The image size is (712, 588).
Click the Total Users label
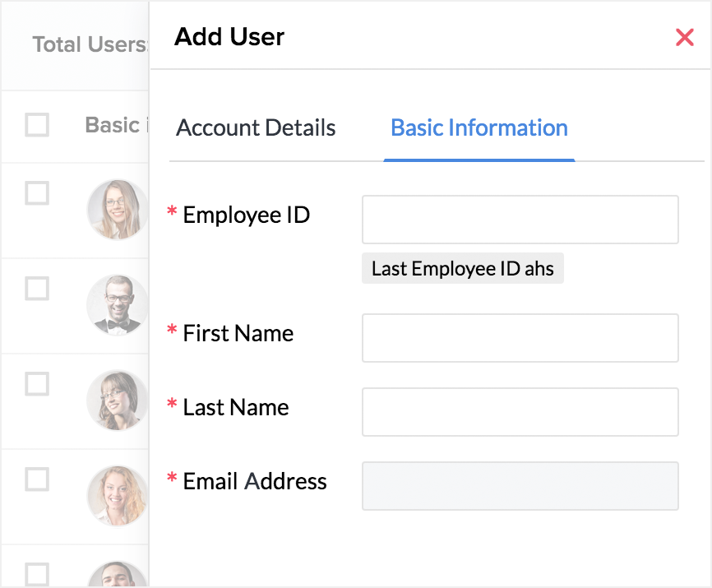pos(89,44)
